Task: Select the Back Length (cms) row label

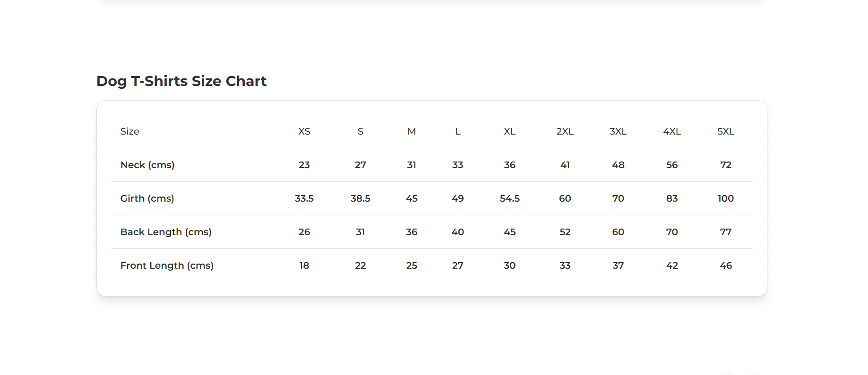Action: [x=166, y=232]
